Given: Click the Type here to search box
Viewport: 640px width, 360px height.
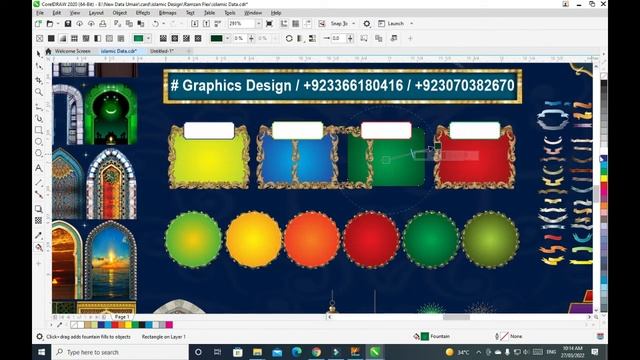Looking at the screenshot, I should [x=120, y=352].
